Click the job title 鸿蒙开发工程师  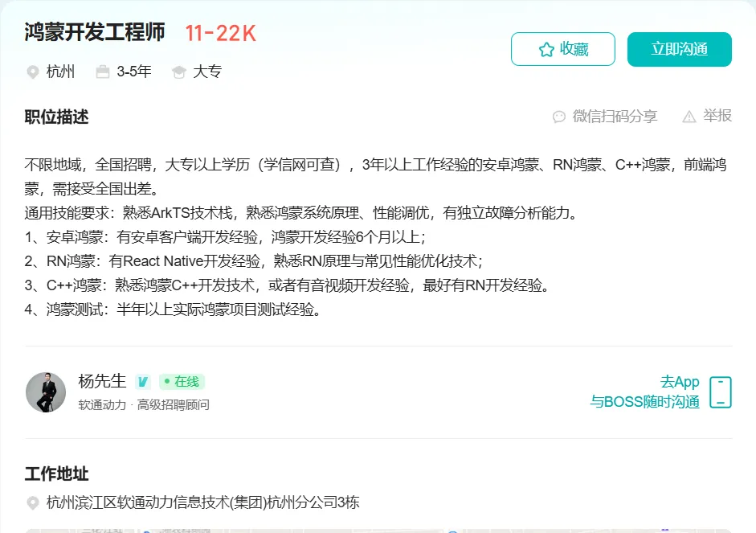pyautogui.click(x=95, y=32)
